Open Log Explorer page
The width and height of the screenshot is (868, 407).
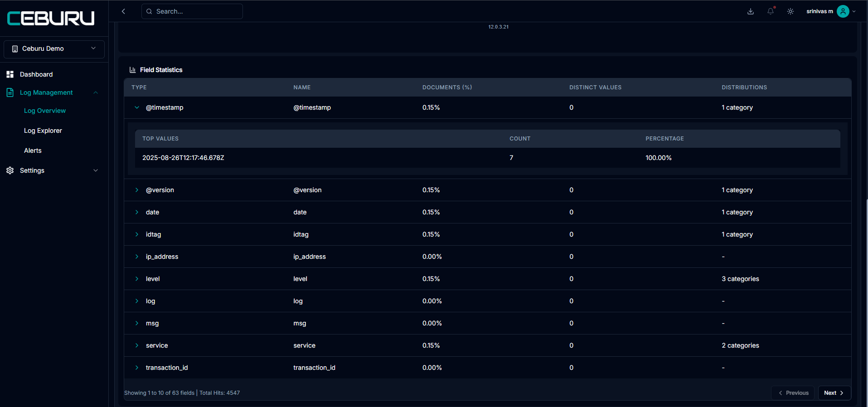(43, 131)
